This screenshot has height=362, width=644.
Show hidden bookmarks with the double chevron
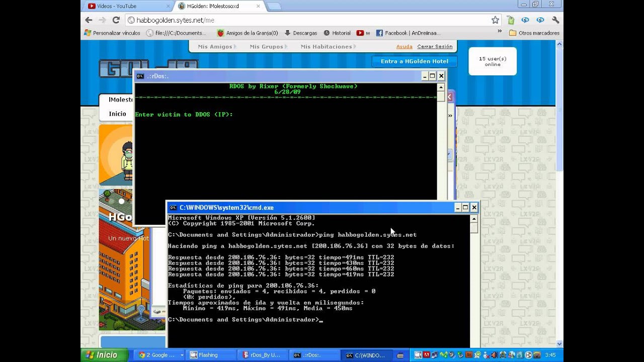point(500,31)
